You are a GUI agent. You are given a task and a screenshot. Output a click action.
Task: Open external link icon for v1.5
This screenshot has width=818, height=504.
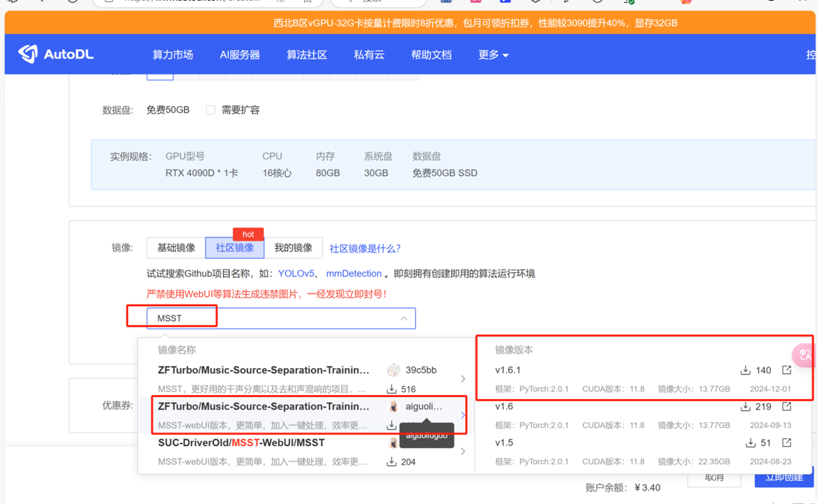786,443
